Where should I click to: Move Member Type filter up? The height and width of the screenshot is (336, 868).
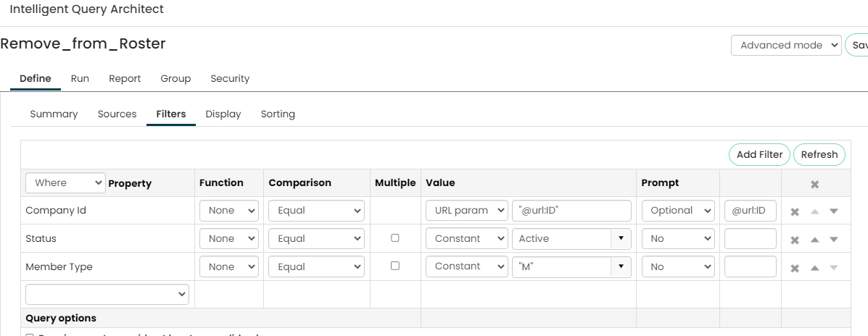(x=815, y=268)
